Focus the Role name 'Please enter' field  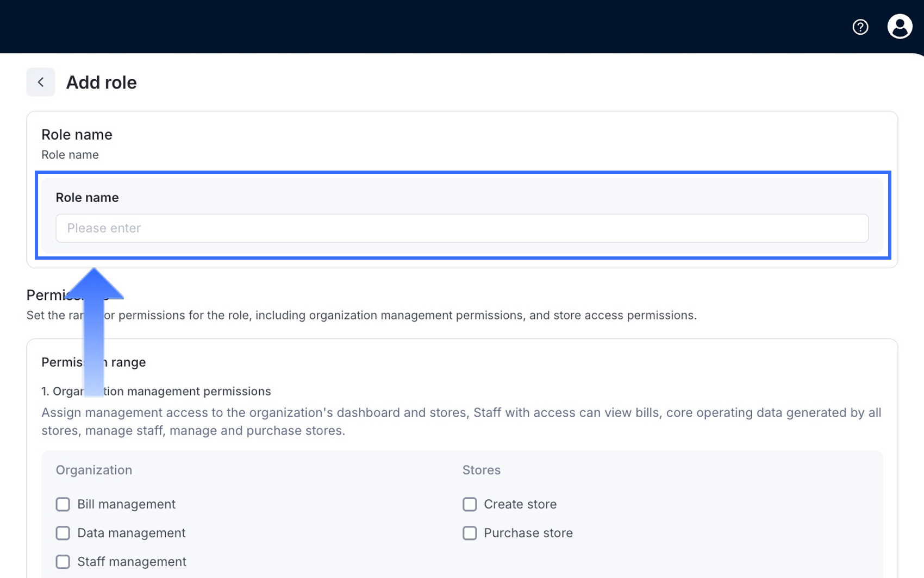pos(462,228)
